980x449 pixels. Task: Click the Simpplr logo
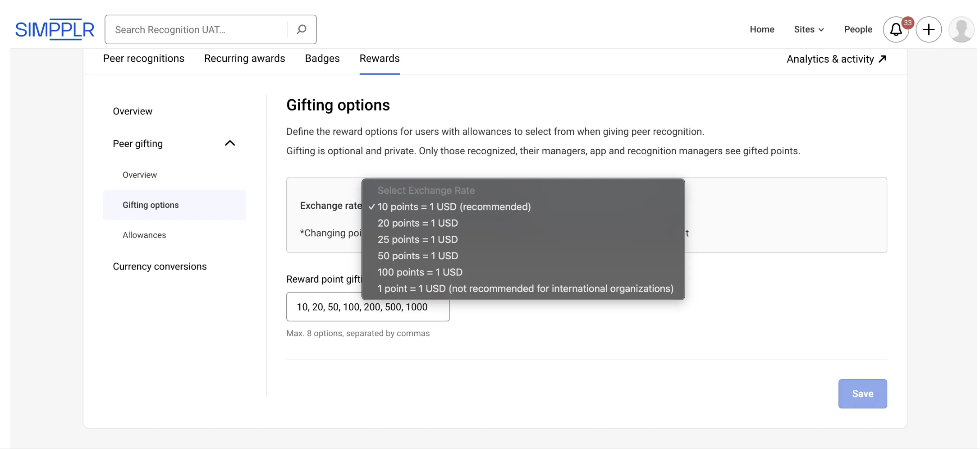coord(55,30)
